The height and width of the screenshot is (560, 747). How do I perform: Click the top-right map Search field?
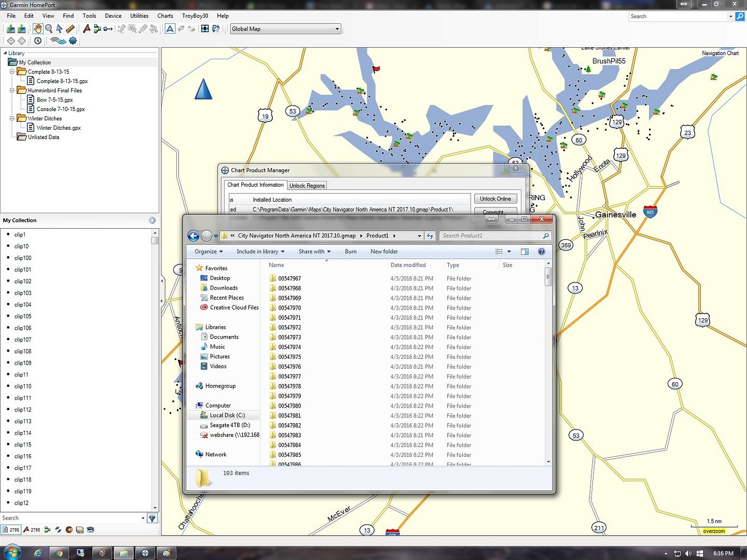click(x=678, y=17)
